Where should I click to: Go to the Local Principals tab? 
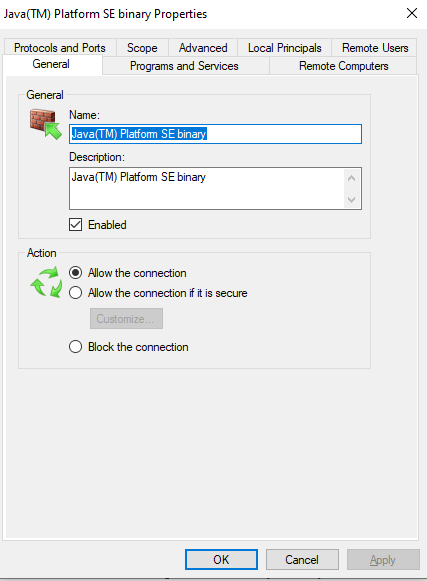[x=285, y=48]
